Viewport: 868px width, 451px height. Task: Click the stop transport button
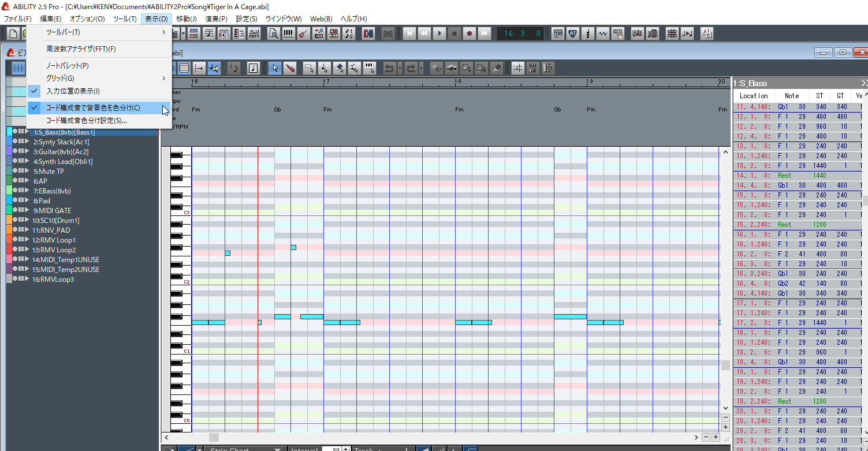(x=455, y=33)
